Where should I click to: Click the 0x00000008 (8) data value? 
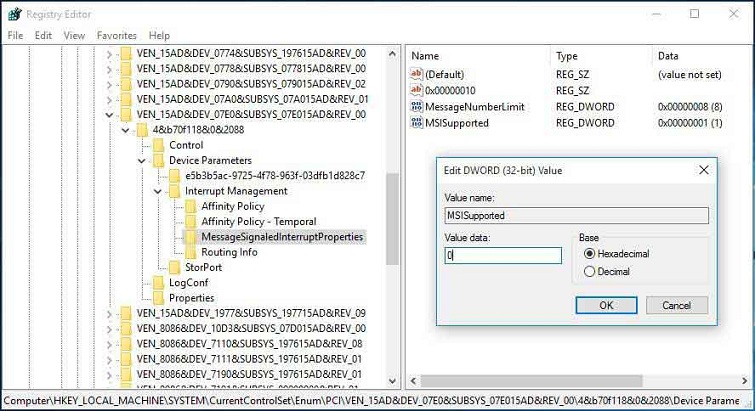(690, 107)
